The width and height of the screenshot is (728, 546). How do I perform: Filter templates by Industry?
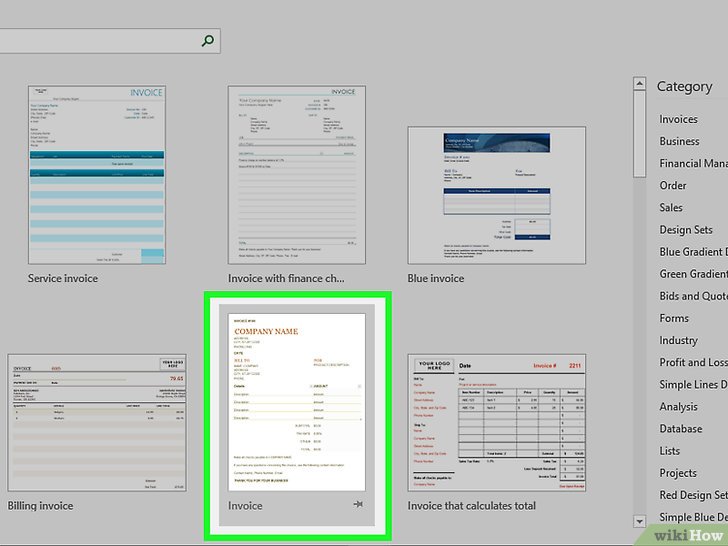678,340
